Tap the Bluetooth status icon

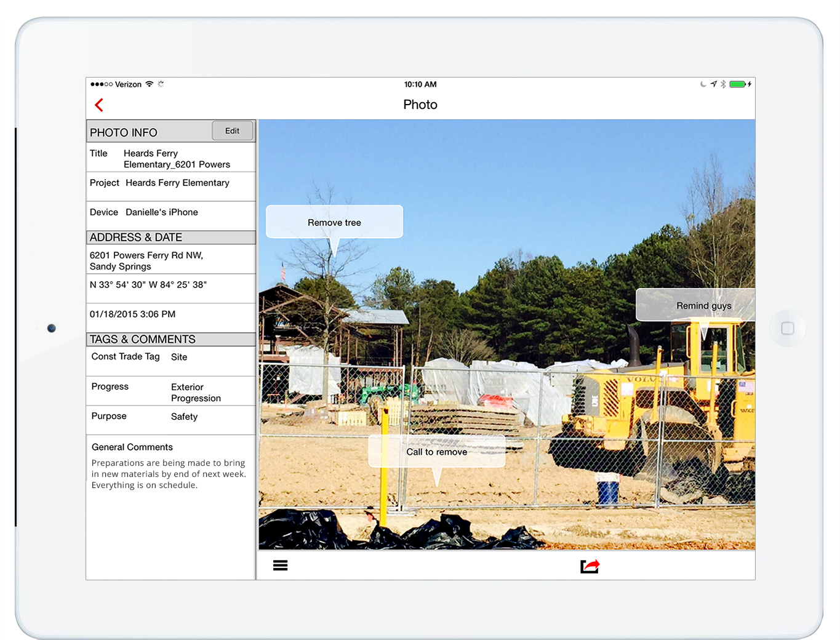(x=723, y=84)
